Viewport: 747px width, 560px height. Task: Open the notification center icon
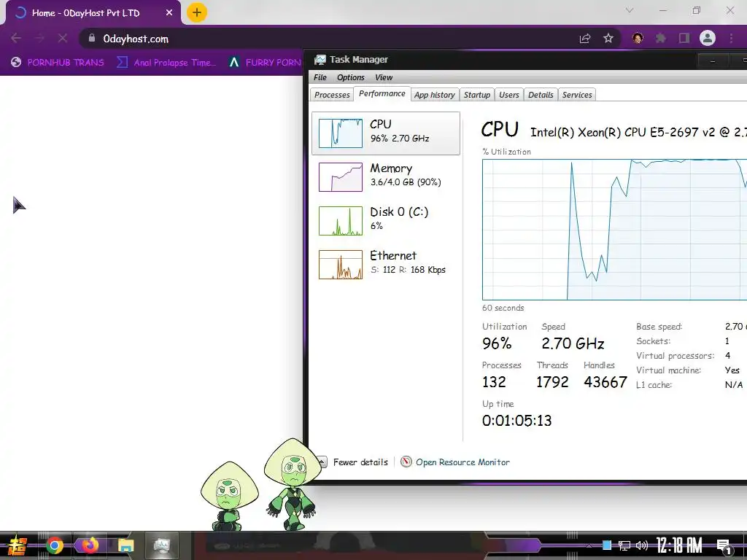[x=724, y=546]
